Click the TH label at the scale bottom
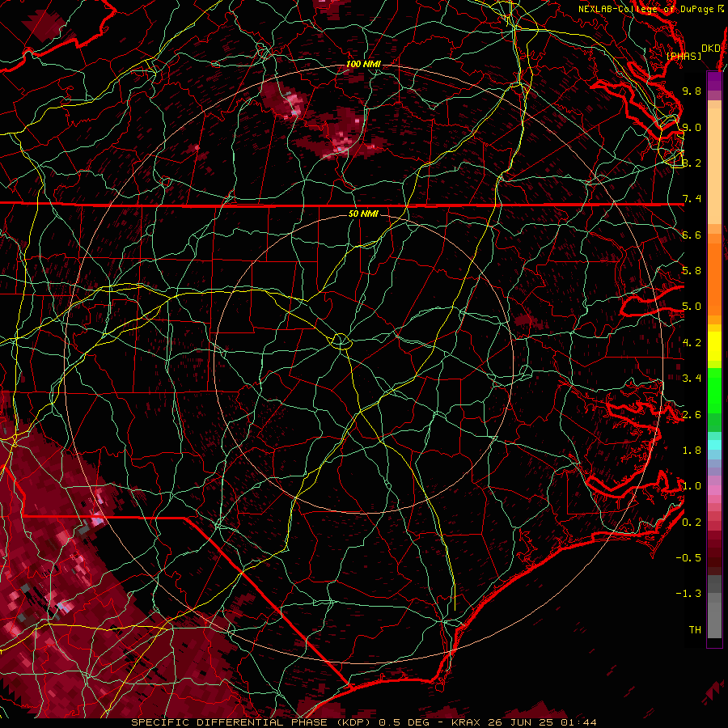 695,630
